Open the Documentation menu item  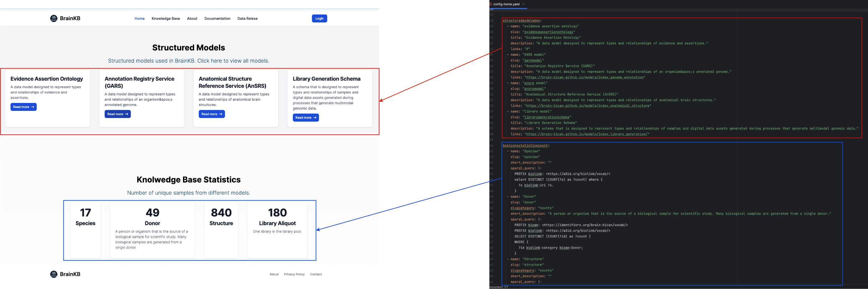click(217, 19)
